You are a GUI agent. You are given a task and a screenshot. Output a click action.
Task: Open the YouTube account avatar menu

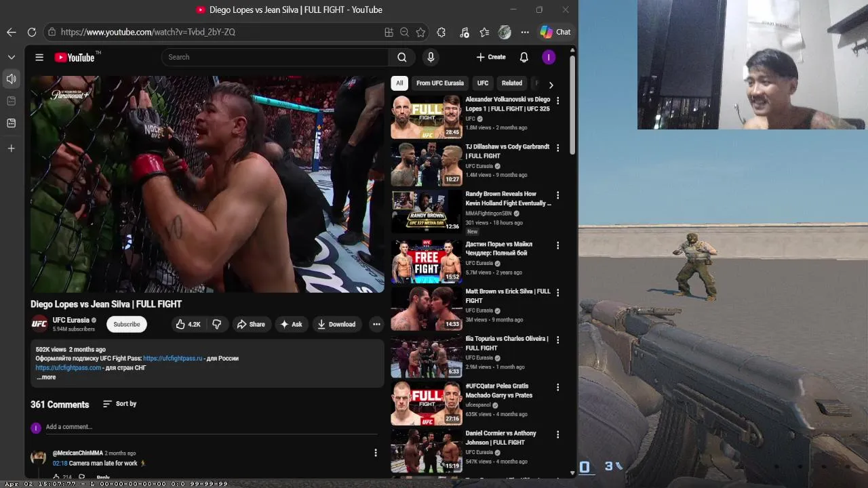(549, 57)
